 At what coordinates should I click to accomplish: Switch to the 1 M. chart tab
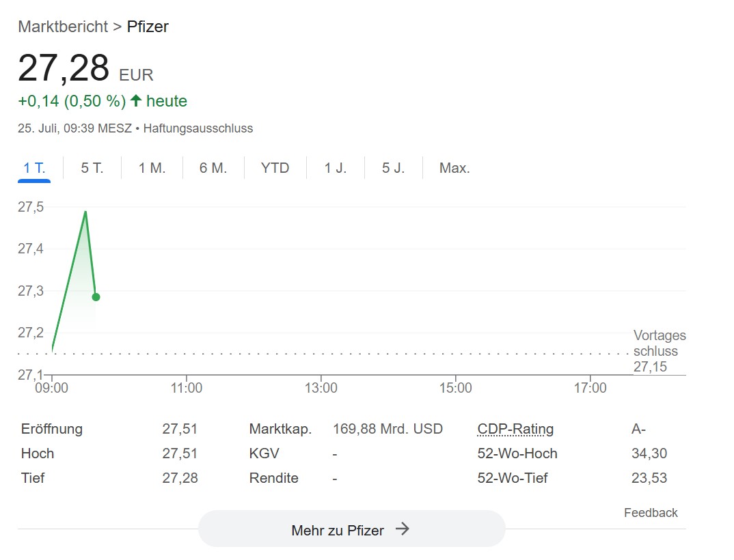(152, 168)
